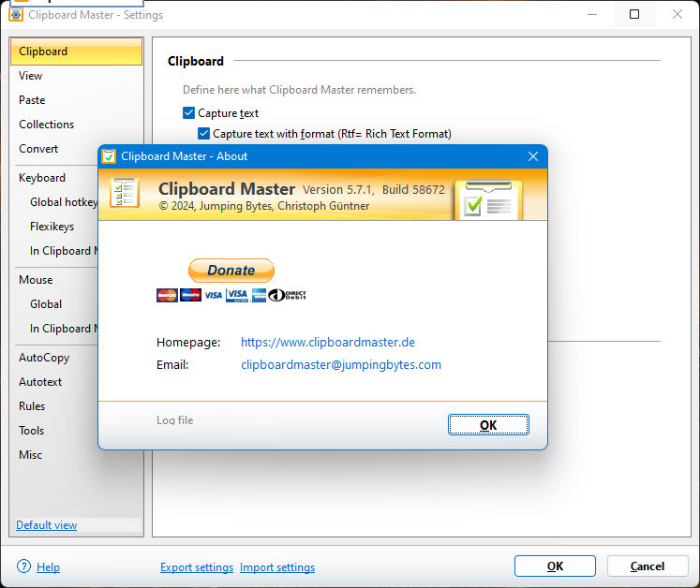700x588 pixels.
Task: Click the Maestro payment icon
Action: (x=190, y=295)
